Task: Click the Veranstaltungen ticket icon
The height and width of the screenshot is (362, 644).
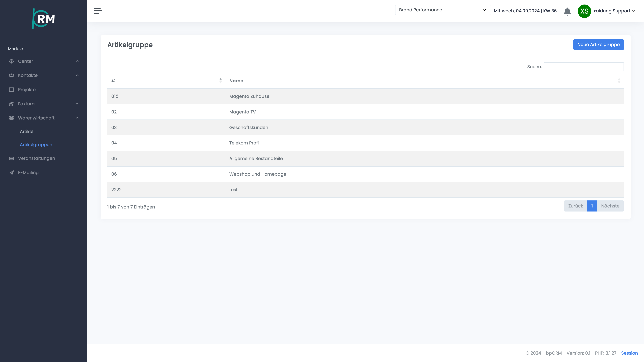Action: click(x=12, y=158)
